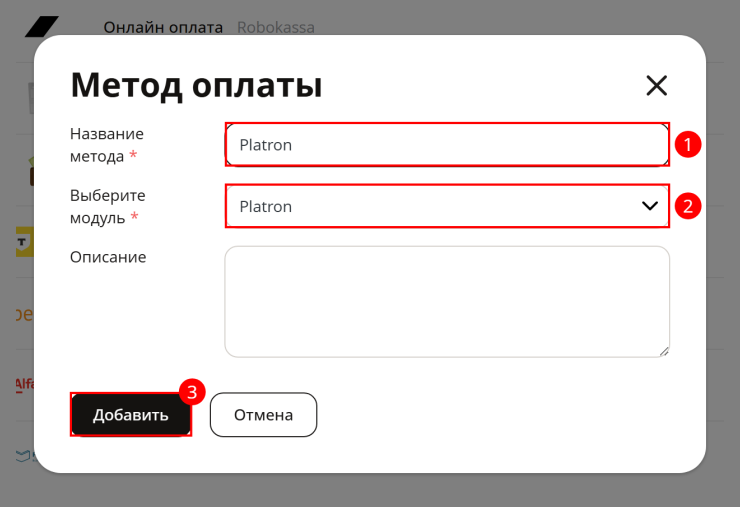Viewport: 740px width, 507px height.
Task: Click the Robokassa label behind dialog
Action: (x=276, y=27)
